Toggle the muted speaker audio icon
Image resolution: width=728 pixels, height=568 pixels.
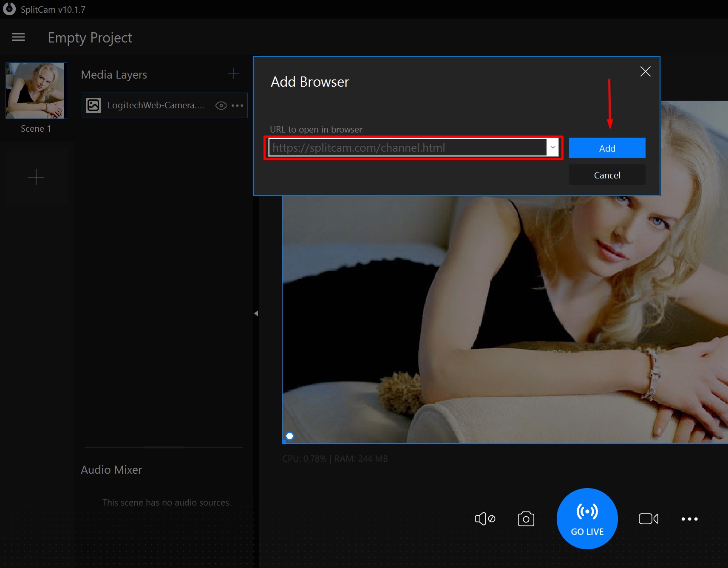(x=484, y=519)
